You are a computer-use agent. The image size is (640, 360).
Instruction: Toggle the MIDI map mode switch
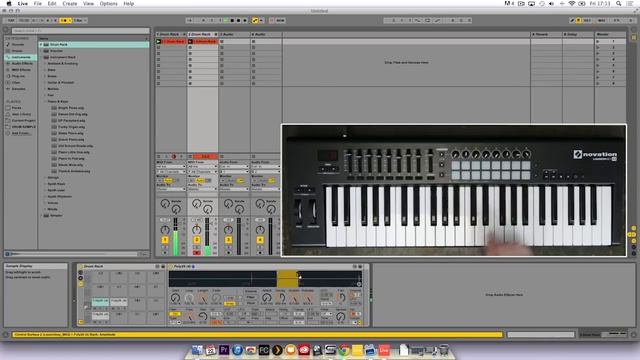[x=602, y=20]
